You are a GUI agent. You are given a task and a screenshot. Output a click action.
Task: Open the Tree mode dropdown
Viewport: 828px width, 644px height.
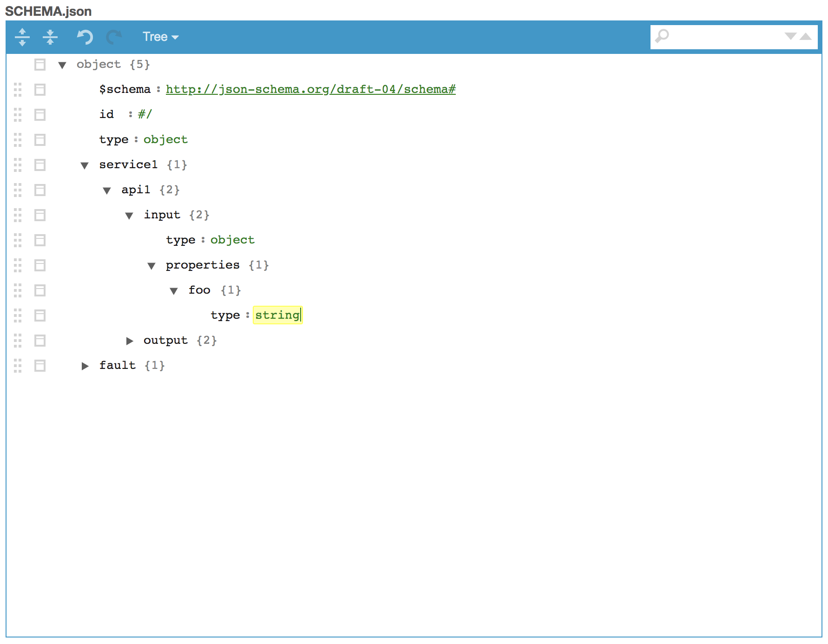[x=160, y=37]
